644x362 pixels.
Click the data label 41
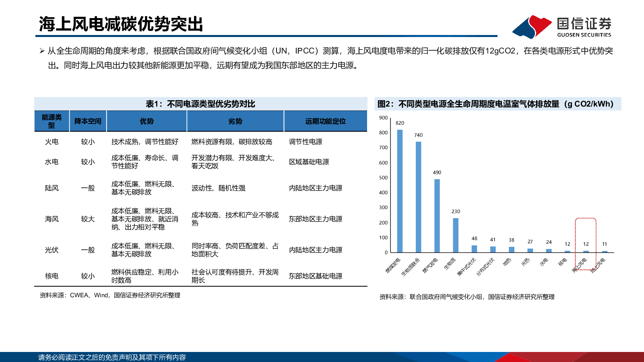493,240
